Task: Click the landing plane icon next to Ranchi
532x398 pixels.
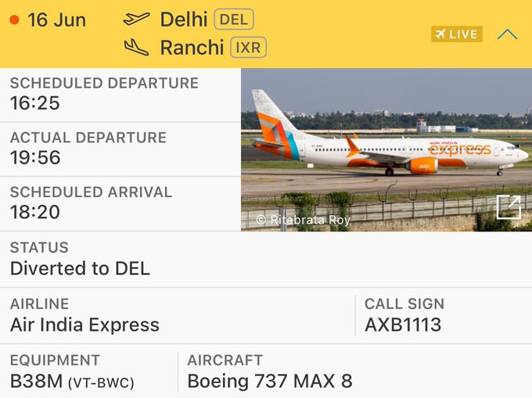Action: pyautogui.click(x=136, y=47)
